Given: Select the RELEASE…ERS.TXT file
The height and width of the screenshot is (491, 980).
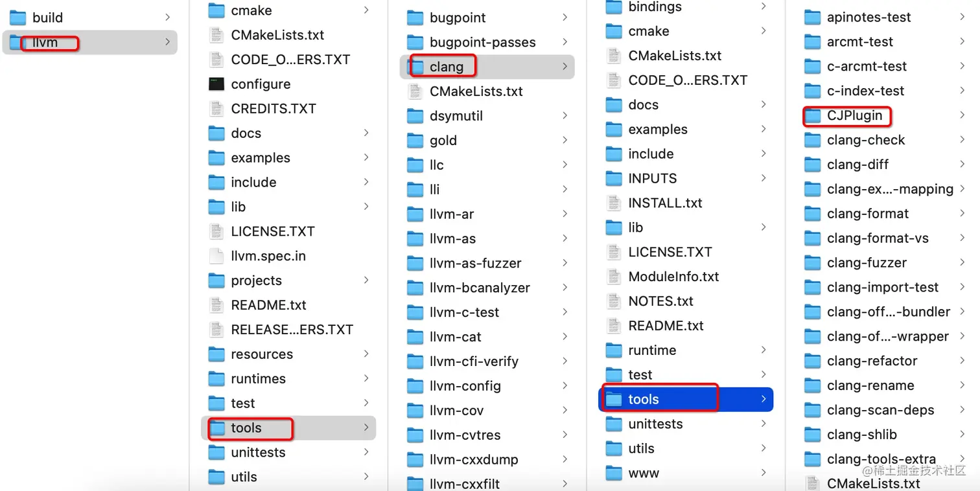Looking at the screenshot, I should point(292,330).
